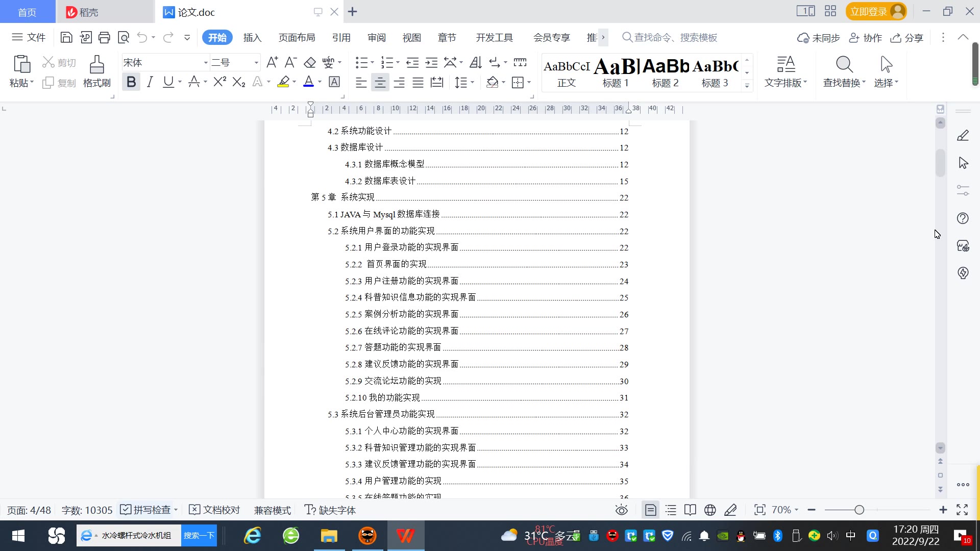Toggle italic formatting button
The image size is (980, 551).
(150, 82)
